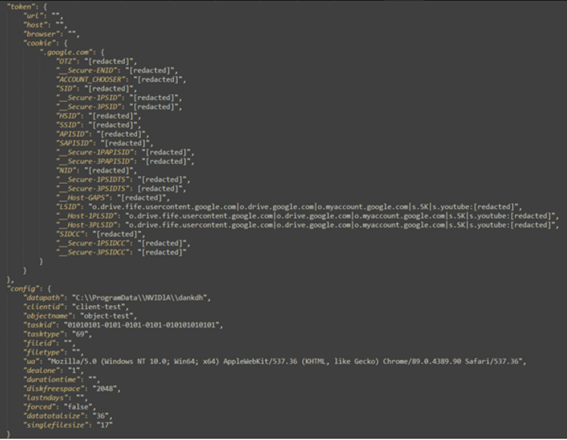This screenshot has height=440, width=567.
Task: Click the "__Secure-1PSID" key
Action: [89, 98]
